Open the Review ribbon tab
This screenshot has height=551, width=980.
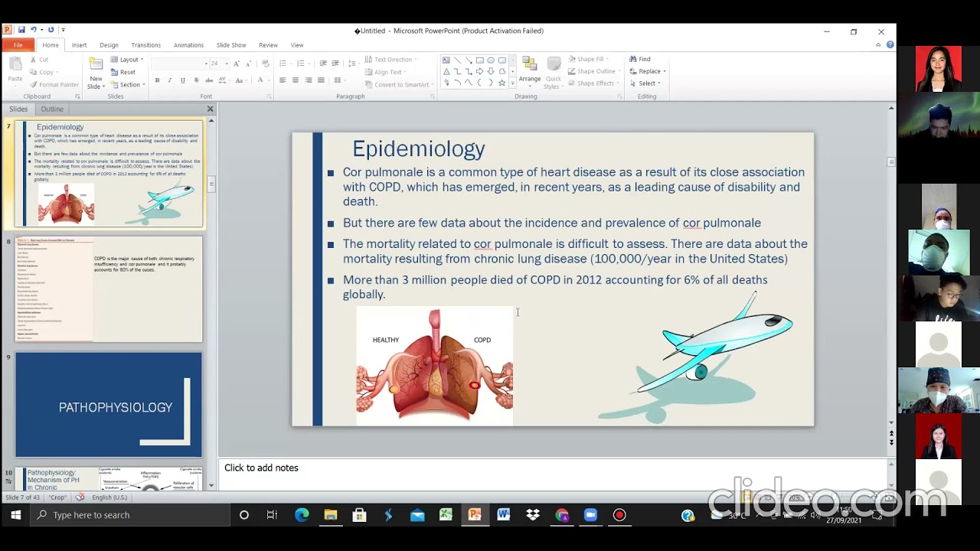(x=268, y=45)
